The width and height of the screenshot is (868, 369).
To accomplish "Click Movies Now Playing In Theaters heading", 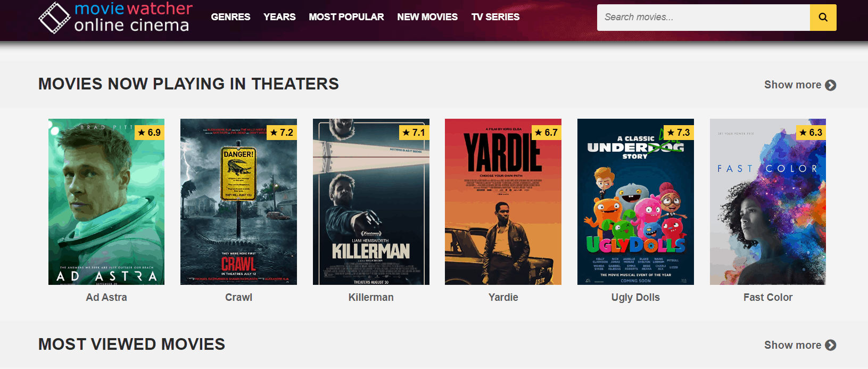I will click(x=188, y=84).
